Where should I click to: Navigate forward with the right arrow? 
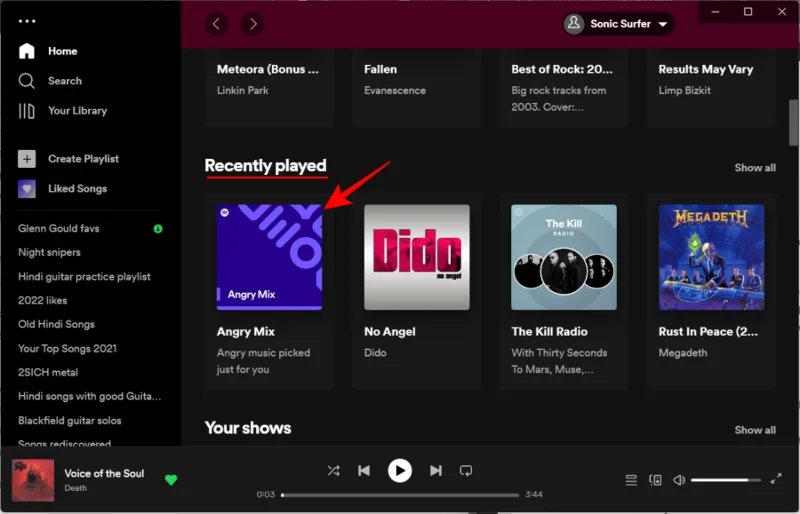click(x=253, y=23)
